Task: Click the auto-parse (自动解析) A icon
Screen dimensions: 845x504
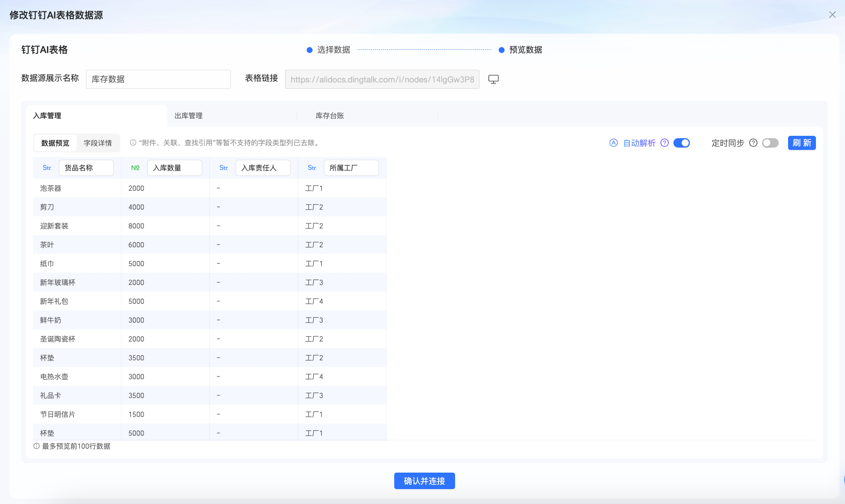Action: tap(613, 143)
